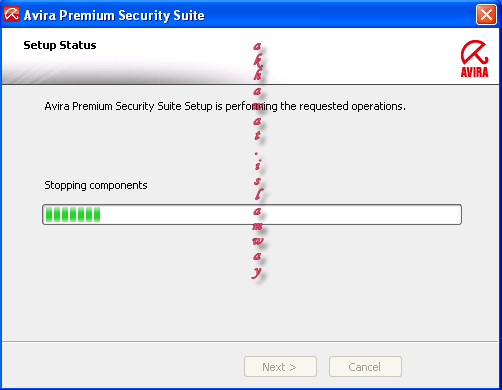Click the blank gray area below progress bar
The height and width of the screenshot is (390, 502).
[133, 283]
